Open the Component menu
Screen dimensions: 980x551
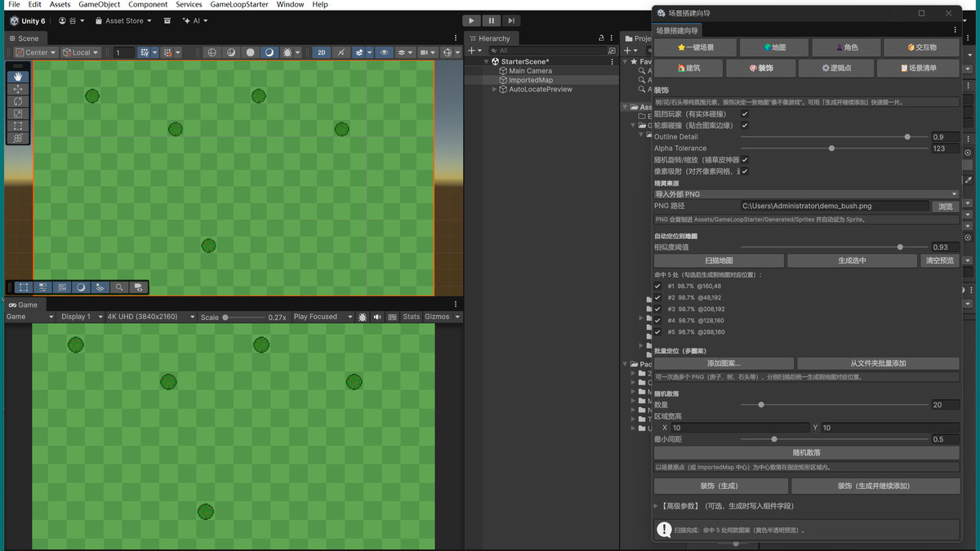click(x=148, y=5)
